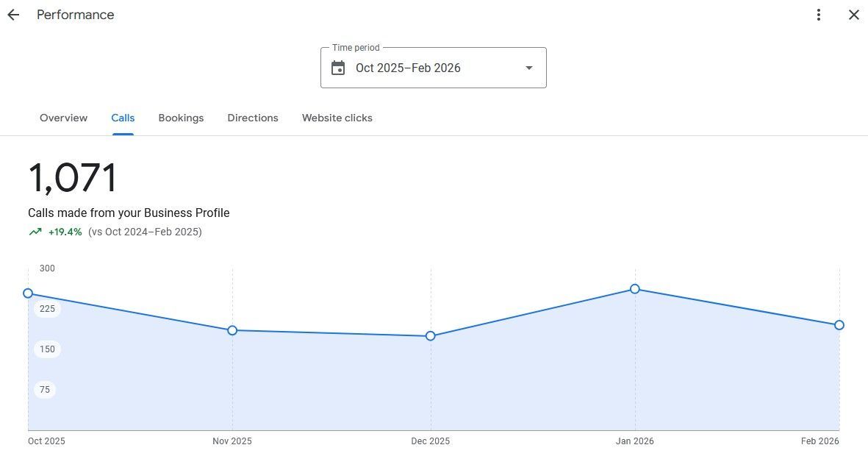Expand the Time period dropdown arrow

coord(528,68)
